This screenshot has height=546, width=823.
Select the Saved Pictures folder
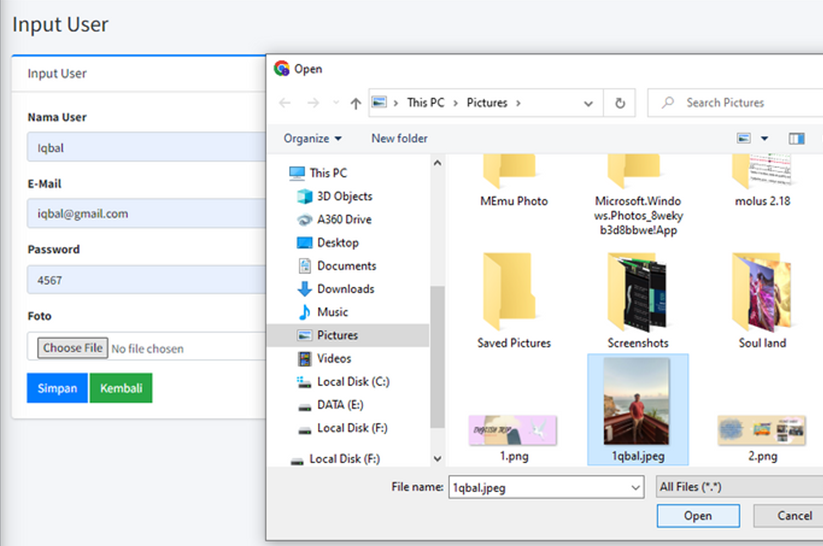[514, 301]
